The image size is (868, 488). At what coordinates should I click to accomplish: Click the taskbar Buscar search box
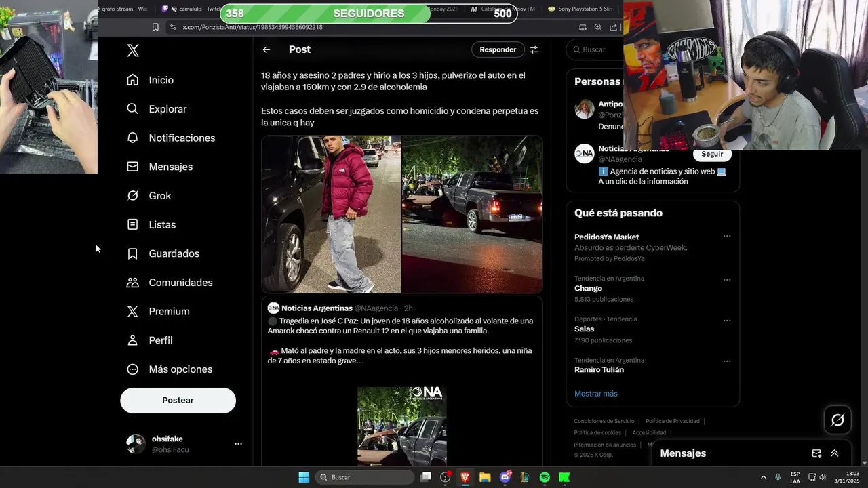pos(365,477)
